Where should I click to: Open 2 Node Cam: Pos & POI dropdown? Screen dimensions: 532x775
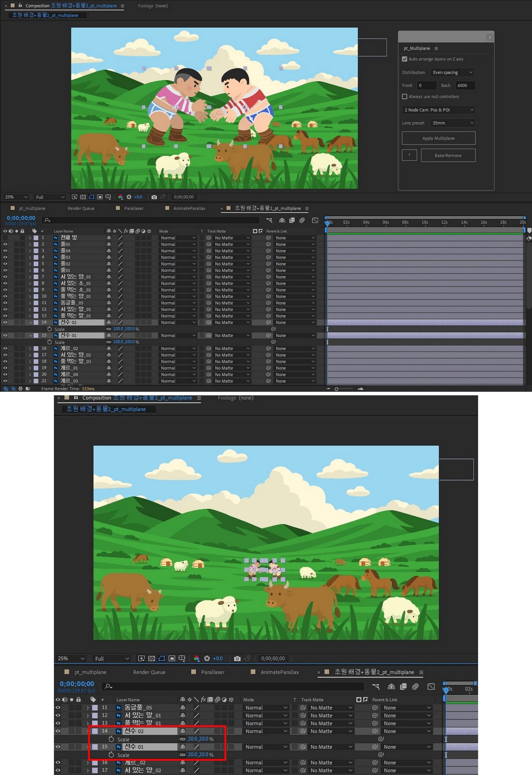click(x=438, y=110)
